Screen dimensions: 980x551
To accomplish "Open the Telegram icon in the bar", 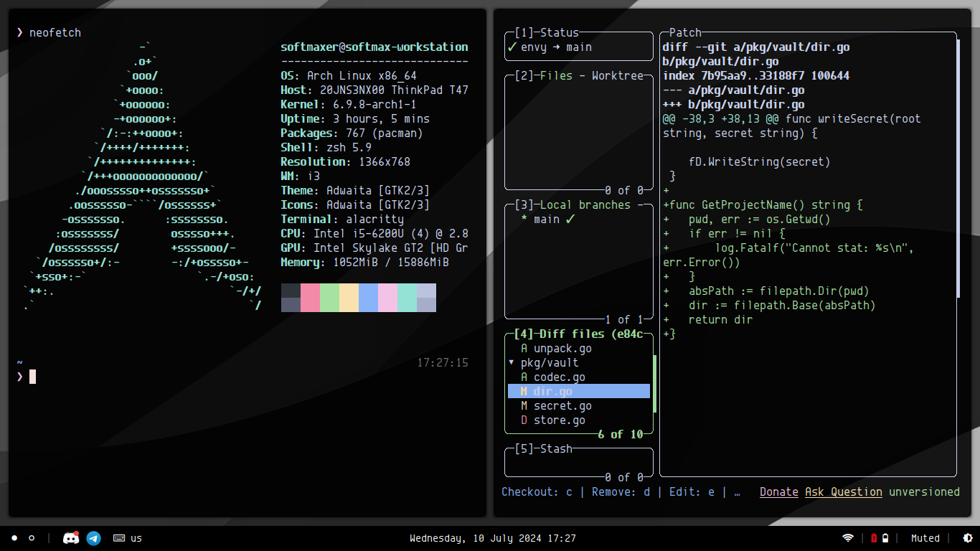I will point(94,538).
